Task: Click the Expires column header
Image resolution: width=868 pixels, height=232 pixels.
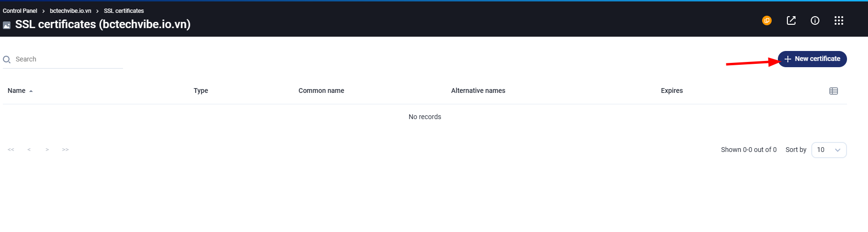Action: tap(672, 91)
